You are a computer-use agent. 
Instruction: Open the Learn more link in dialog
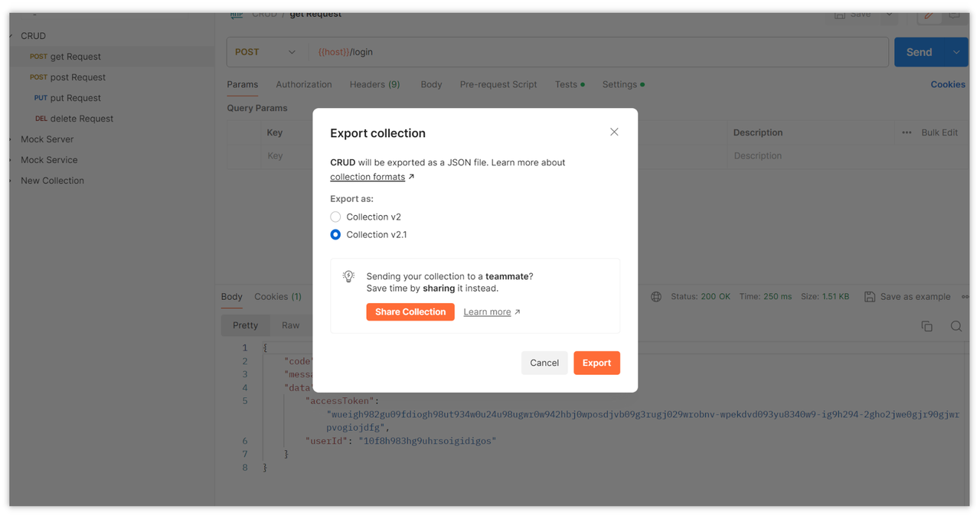click(x=487, y=312)
